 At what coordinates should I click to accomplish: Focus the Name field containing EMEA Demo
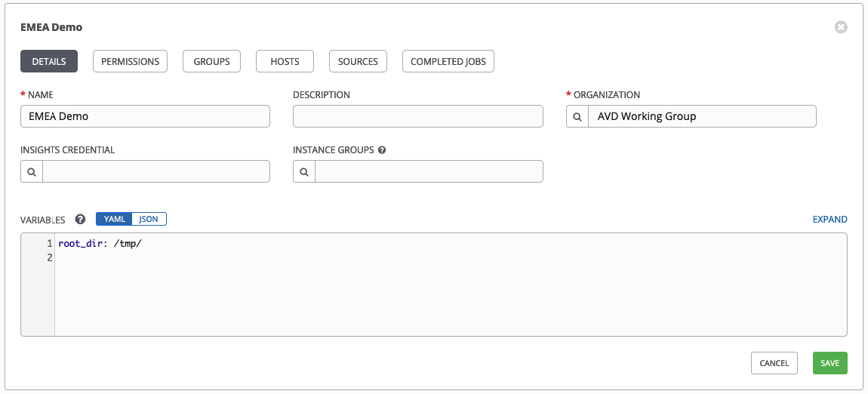click(x=145, y=117)
